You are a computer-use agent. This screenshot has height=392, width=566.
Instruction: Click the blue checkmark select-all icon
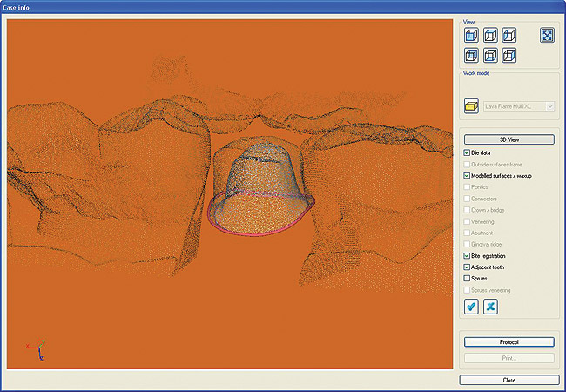[x=471, y=306]
